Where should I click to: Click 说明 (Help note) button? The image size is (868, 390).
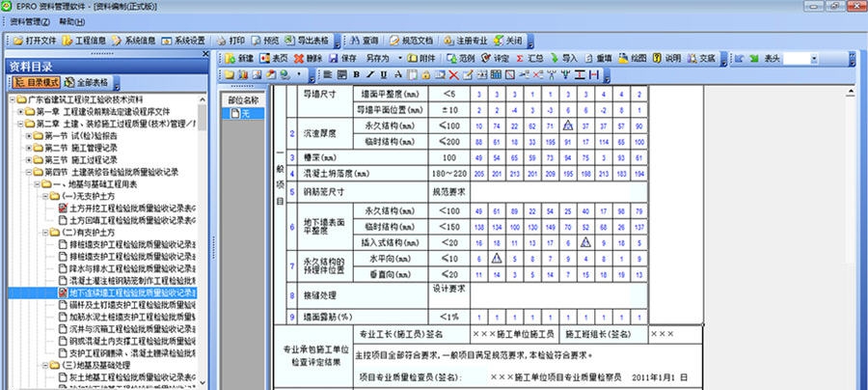click(667, 58)
